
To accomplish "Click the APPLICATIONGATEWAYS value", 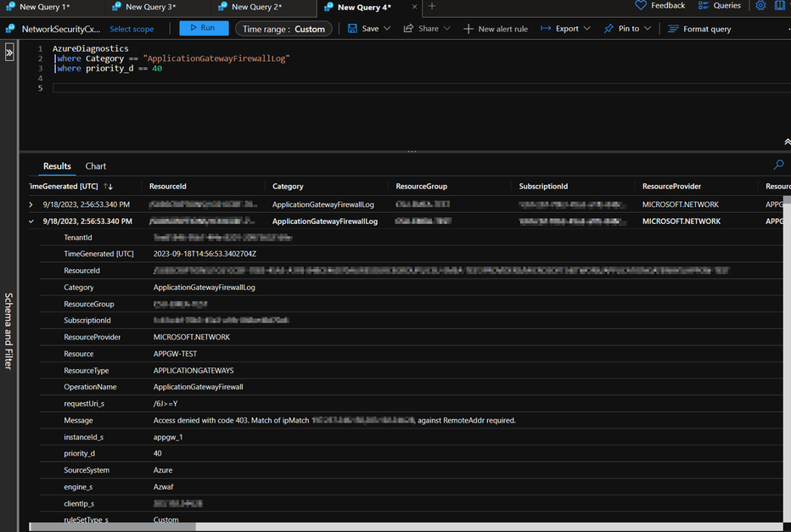I will coord(194,371).
